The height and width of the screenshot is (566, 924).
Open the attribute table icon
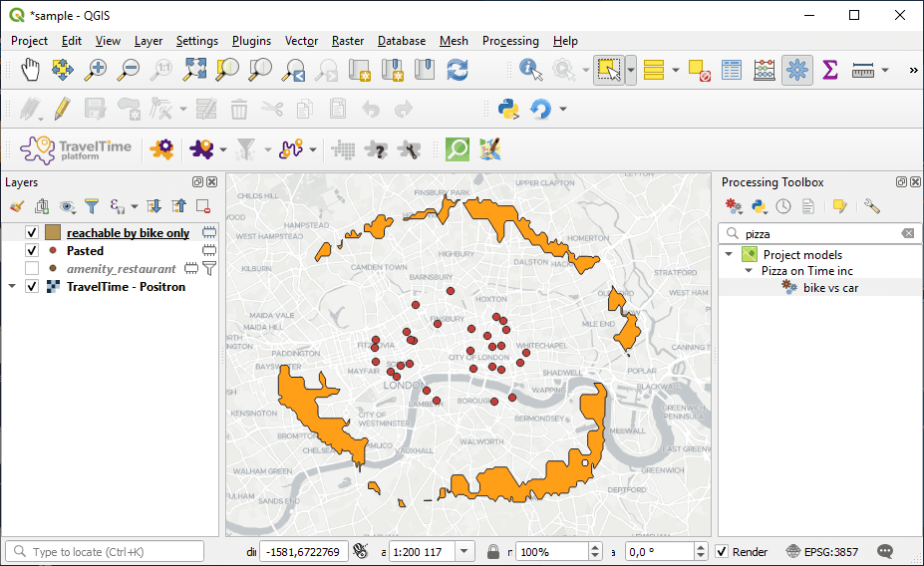(x=732, y=70)
